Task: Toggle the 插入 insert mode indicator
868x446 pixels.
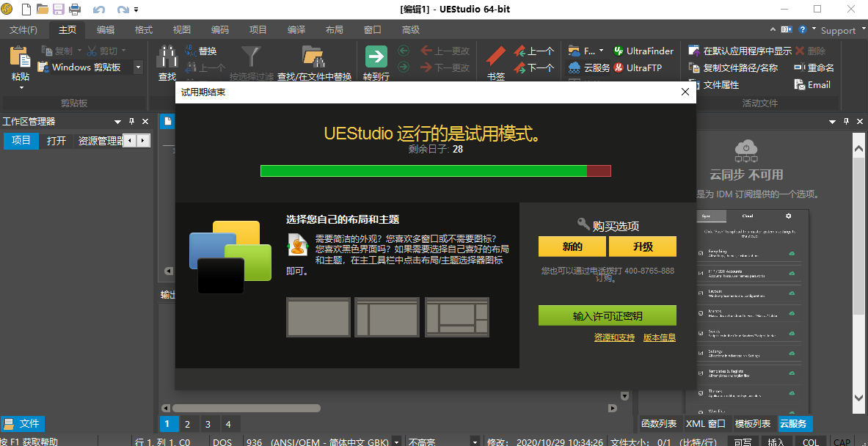Action: 776,442
